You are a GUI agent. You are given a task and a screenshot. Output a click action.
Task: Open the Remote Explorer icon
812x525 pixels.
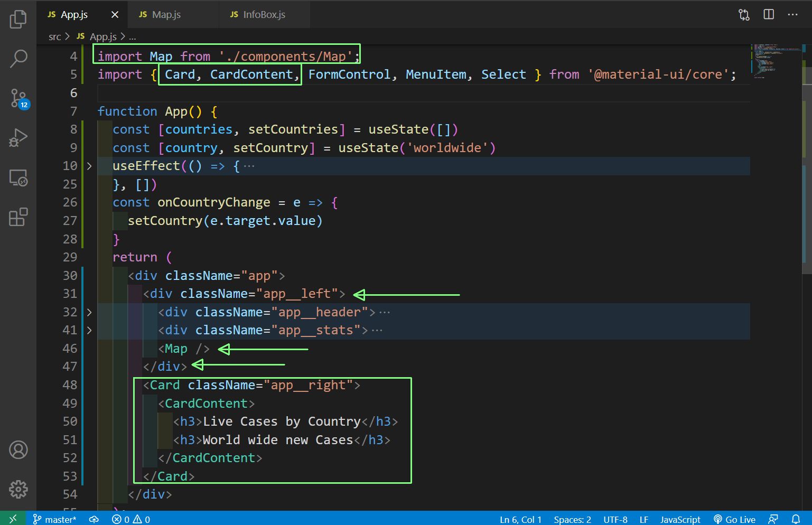[x=18, y=178]
